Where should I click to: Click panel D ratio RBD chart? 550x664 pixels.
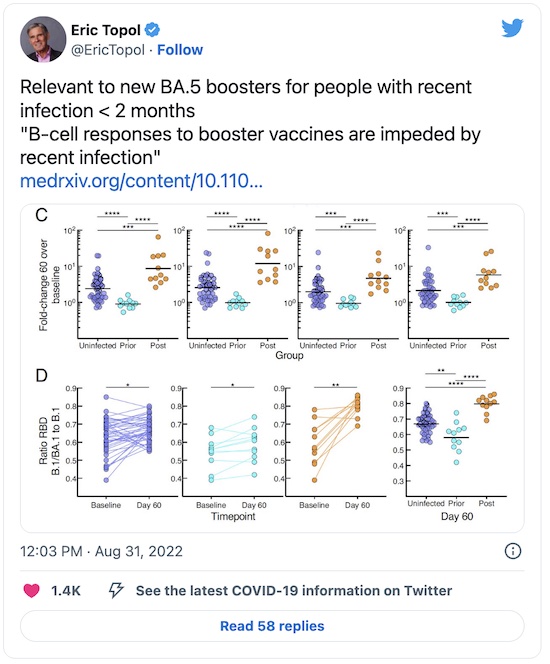(x=272, y=447)
